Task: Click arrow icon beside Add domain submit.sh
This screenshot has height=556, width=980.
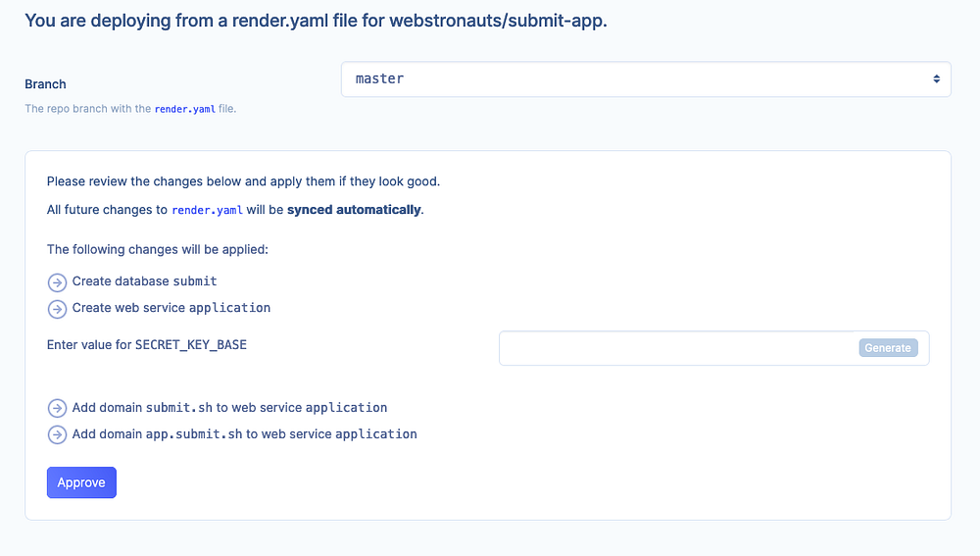Action: click(57, 408)
